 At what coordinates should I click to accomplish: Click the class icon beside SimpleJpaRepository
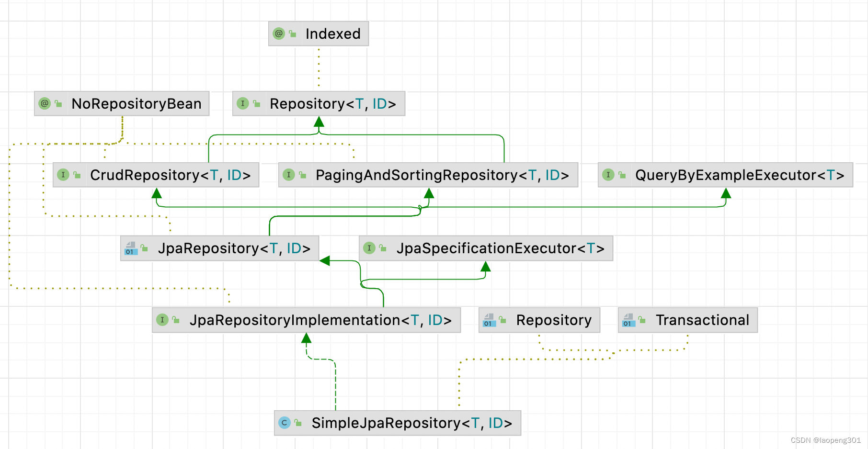click(x=285, y=423)
